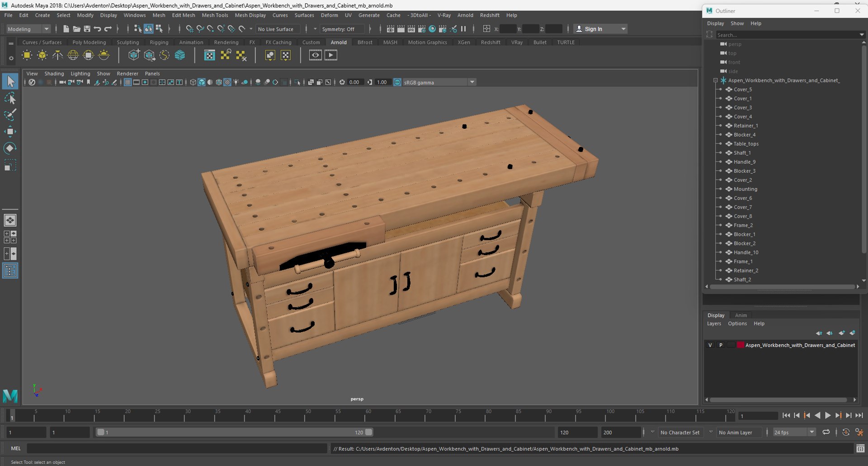Switch to Anim tab in Layer Editor
The height and width of the screenshot is (466, 868).
coord(741,315)
